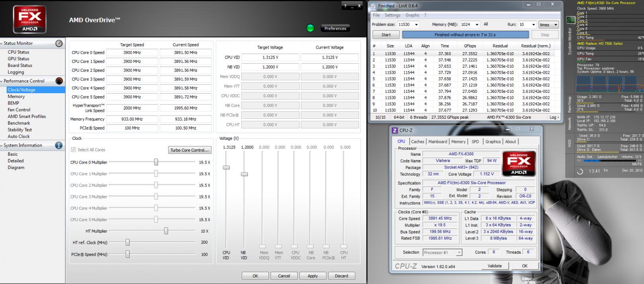Click the LinX title bar icon
Screen dimensions: 644x284
pyautogui.click(x=373, y=6)
